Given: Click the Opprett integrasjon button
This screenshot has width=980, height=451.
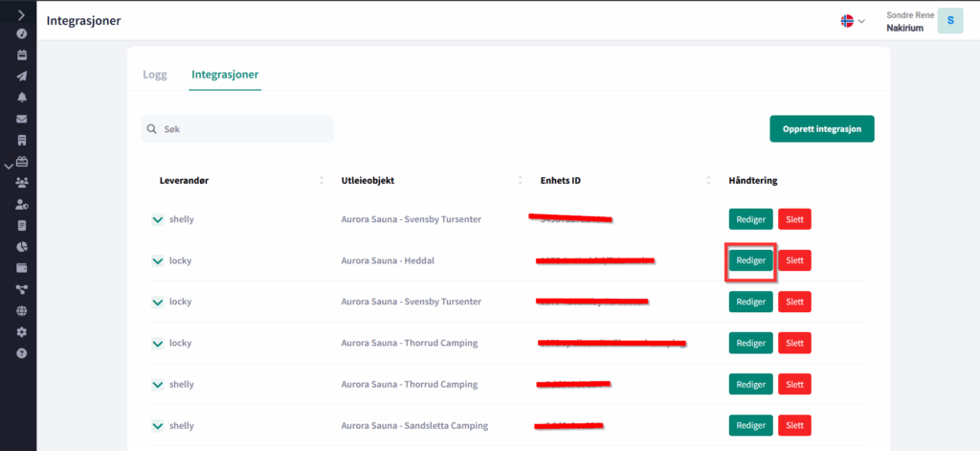Looking at the screenshot, I should click(x=821, y=129).
